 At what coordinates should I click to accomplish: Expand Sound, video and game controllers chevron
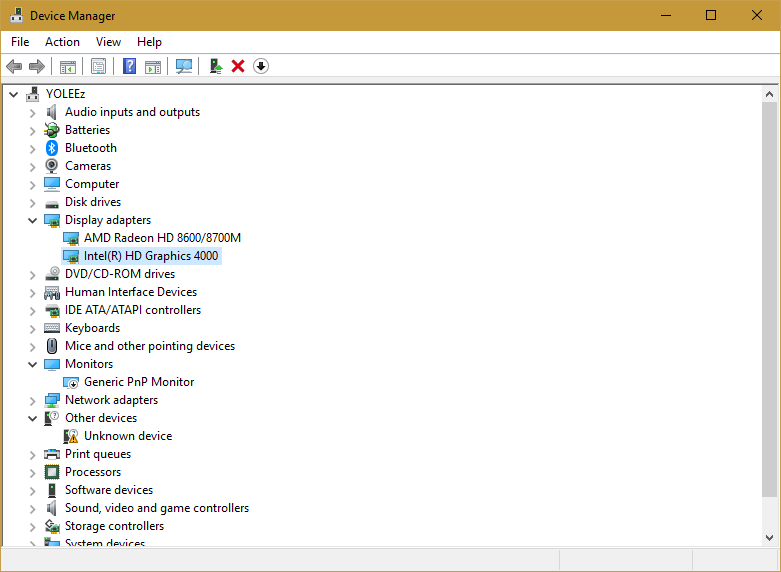32,508
